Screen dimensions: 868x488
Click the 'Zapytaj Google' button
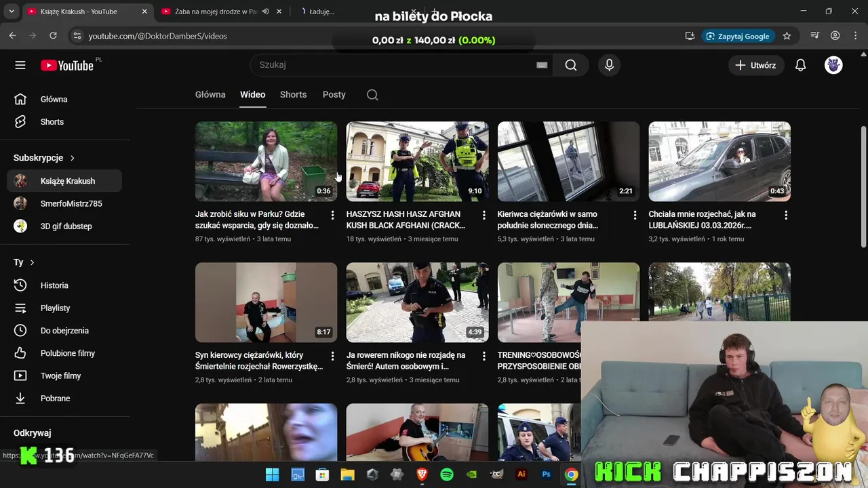[x=737, y=36]
